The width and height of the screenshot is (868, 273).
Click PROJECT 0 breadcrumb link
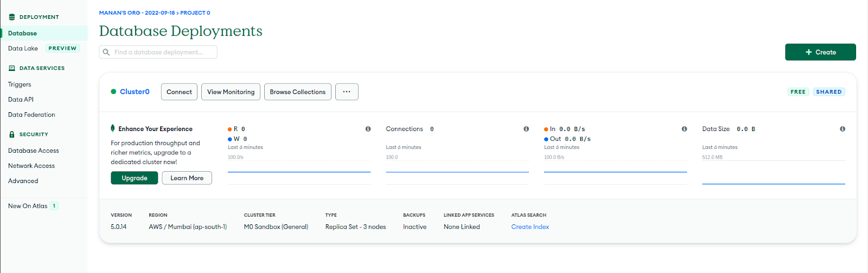coord(195,12)
